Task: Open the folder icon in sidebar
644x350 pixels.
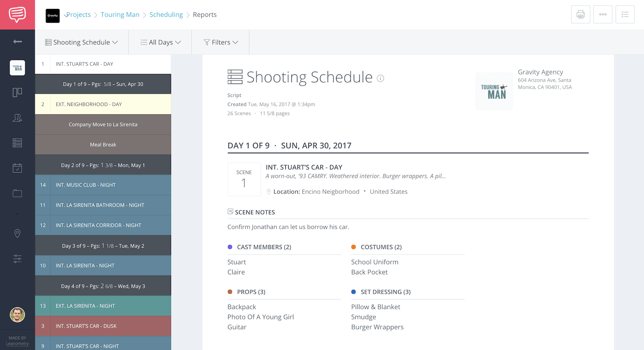Action: [x=17, y=194]
